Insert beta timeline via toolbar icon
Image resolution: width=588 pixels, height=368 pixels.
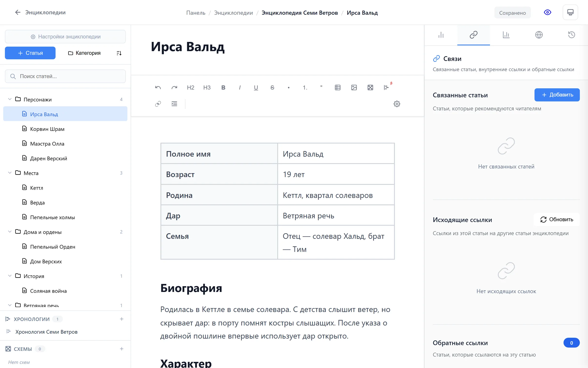387,88
